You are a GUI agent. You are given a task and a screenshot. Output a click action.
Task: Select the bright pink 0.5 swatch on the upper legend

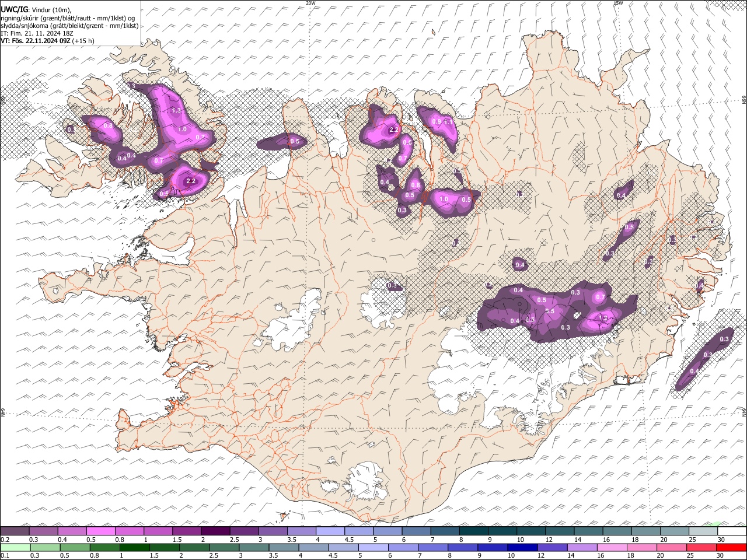pos(100,531)
